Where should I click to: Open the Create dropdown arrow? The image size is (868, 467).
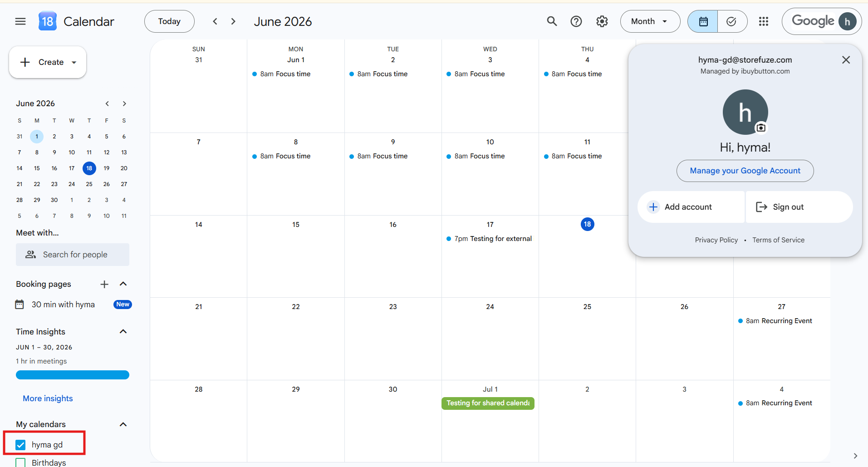click(74, 63)
